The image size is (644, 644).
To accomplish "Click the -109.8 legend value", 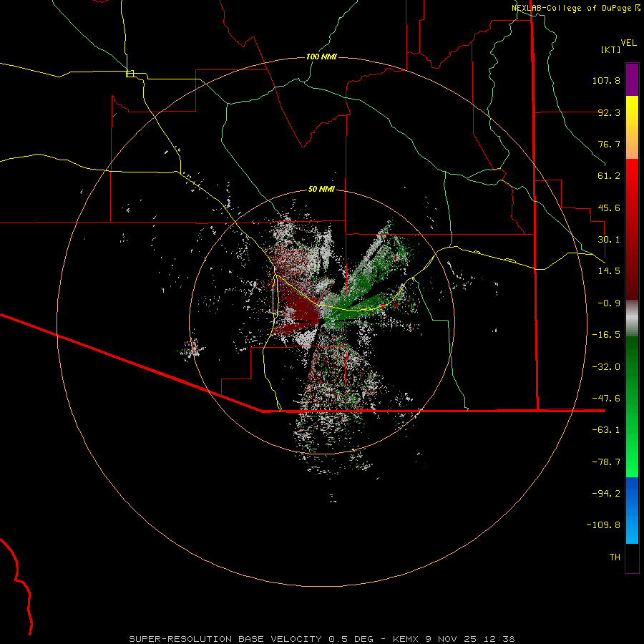I will tap(603, 525).
